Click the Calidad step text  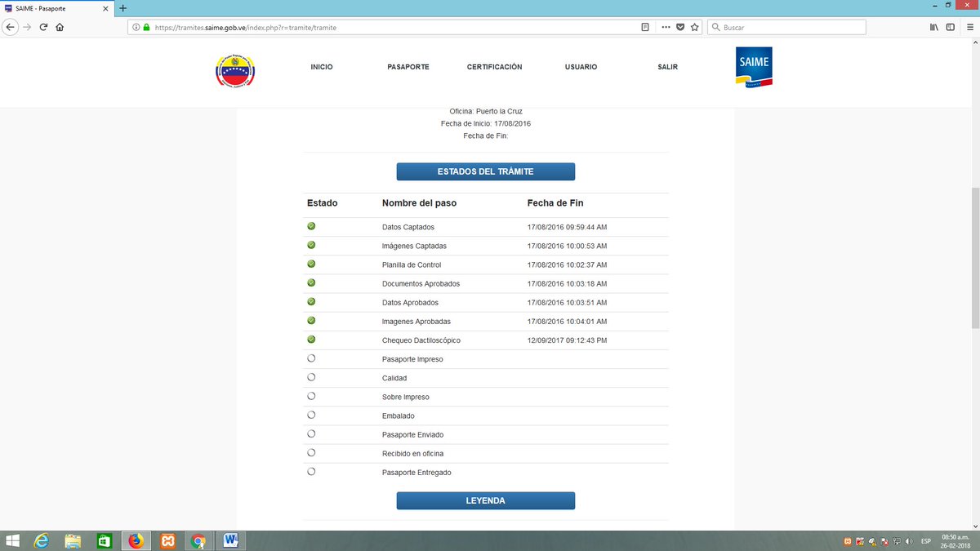(x=394, y=378)
